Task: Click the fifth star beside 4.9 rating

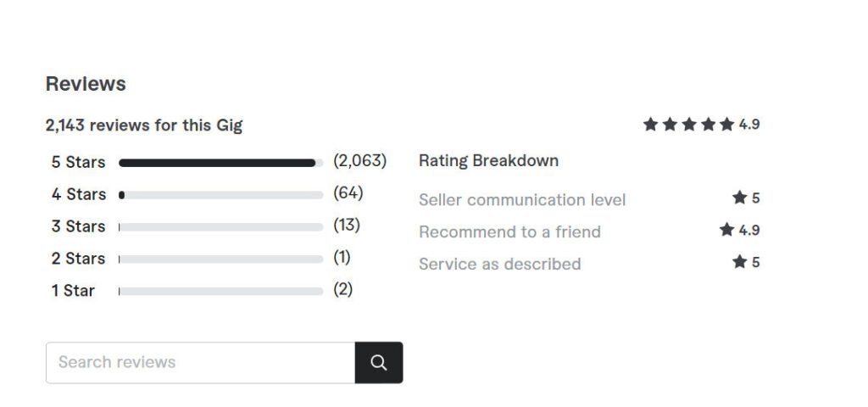Action: (x=726, y=125)
